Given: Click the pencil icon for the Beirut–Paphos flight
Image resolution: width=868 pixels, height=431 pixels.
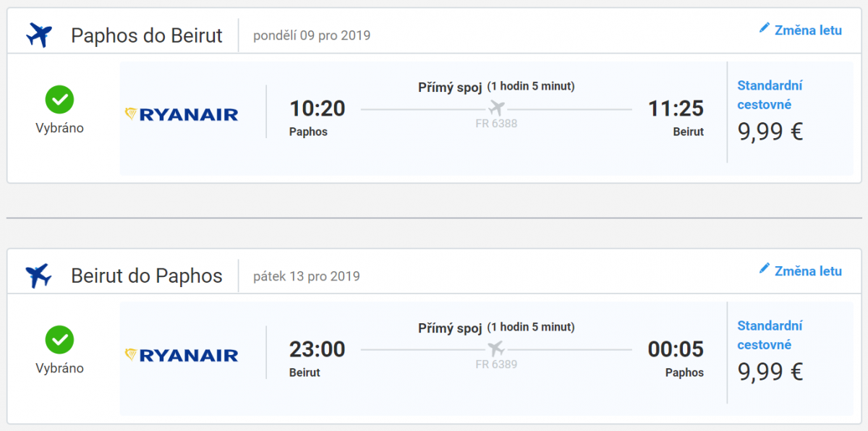Looking at the screenshot, I should pyautogui.click(x=765, y=269).
